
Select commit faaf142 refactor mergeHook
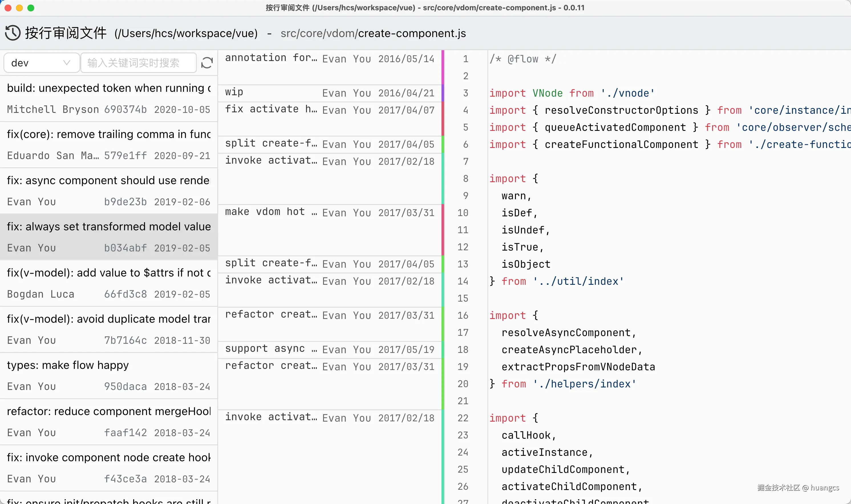109,422
